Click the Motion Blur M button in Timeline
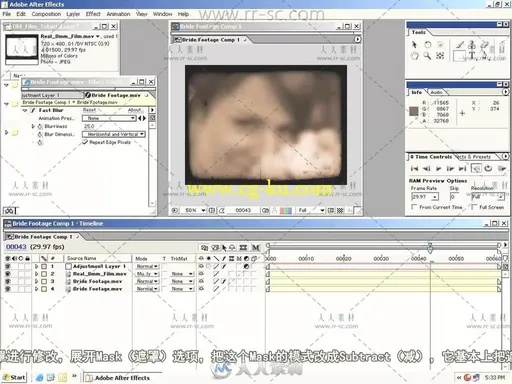This screenshot has height=384, width=512. (255, 247)
